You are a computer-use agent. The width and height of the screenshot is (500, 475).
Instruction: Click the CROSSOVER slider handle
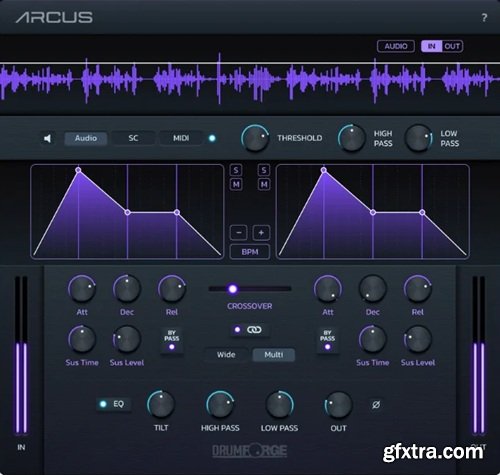[233, 289]
